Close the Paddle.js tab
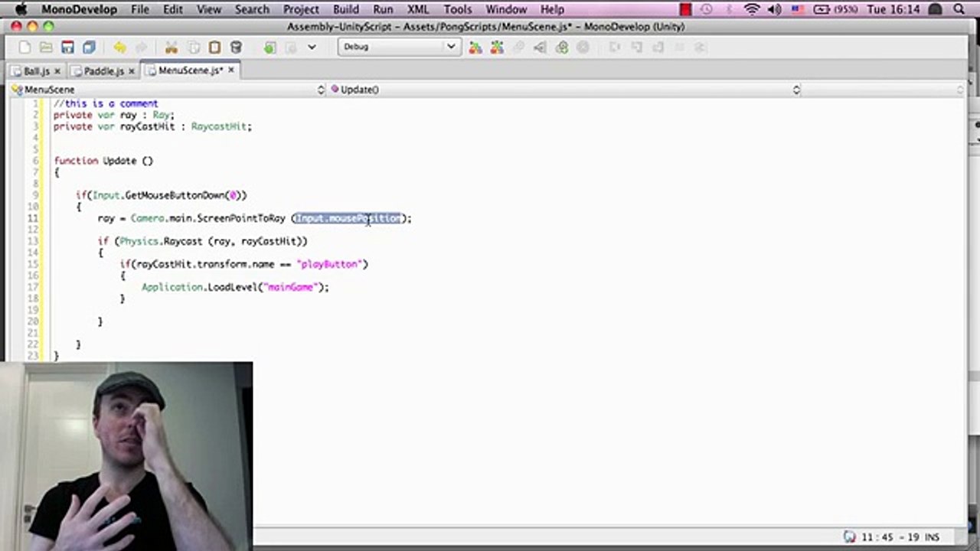 pos(132,71)
